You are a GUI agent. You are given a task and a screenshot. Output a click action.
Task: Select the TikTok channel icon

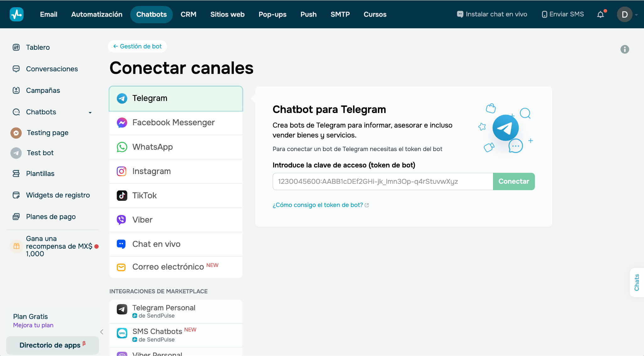[122, 195]
